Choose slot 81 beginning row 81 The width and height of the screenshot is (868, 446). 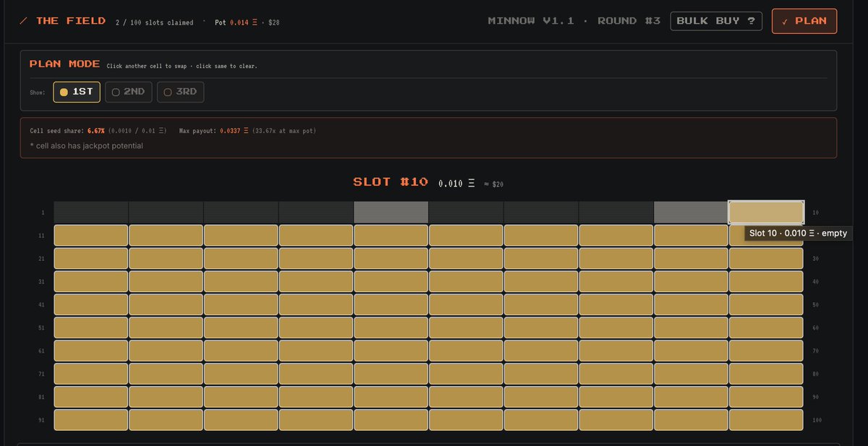[x=91, y=398]
